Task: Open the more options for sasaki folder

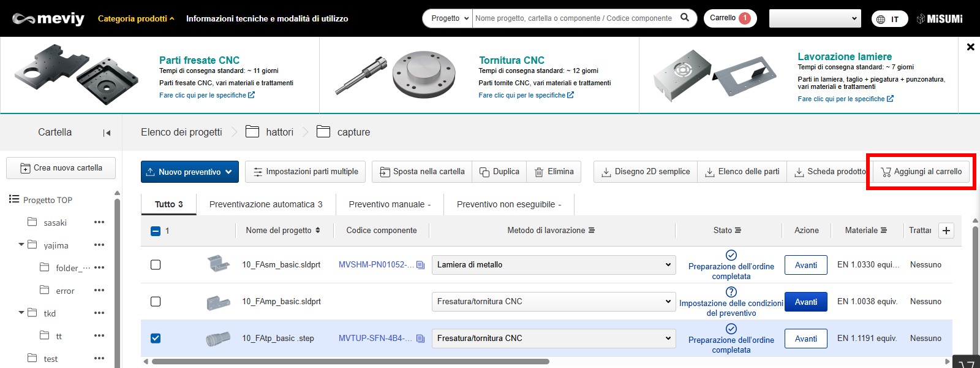Action: (x=99, y=223)
